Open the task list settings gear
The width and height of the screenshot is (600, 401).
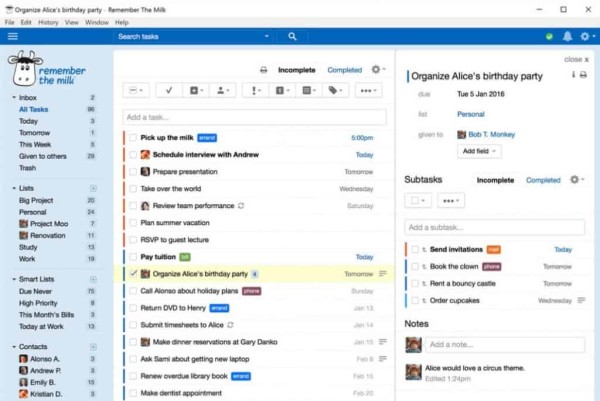(x=376, y=69)
